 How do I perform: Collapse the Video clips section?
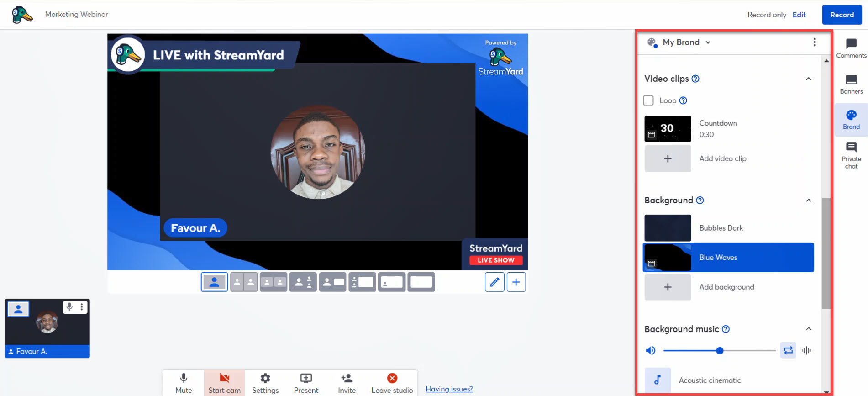[x=809, y=79]
